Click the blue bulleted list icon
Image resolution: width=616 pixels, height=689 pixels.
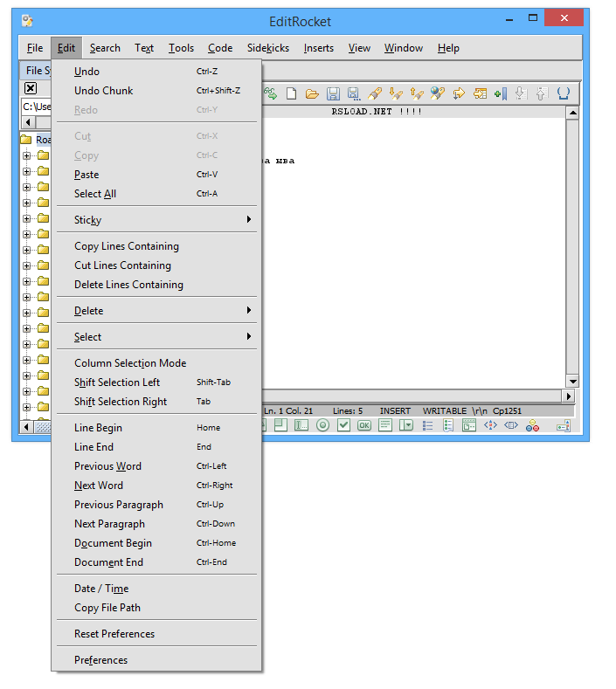tap(427, 425)
